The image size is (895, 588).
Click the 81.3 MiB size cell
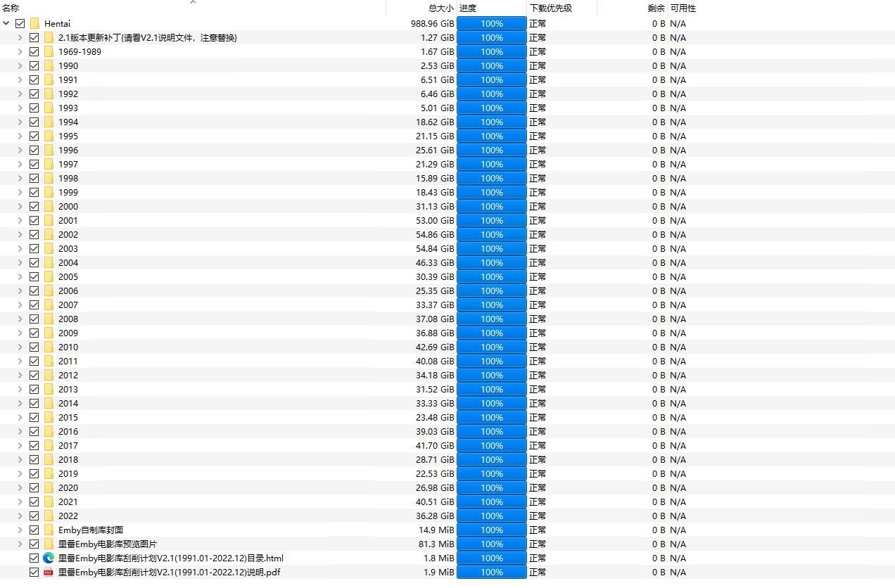coord(437,544)
